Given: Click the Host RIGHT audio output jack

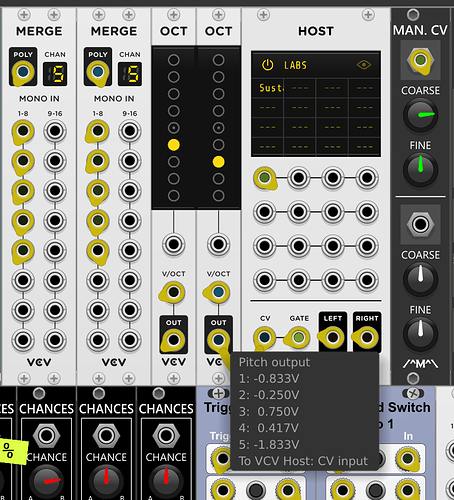Looking at the screenshot, I should [367, 338].
